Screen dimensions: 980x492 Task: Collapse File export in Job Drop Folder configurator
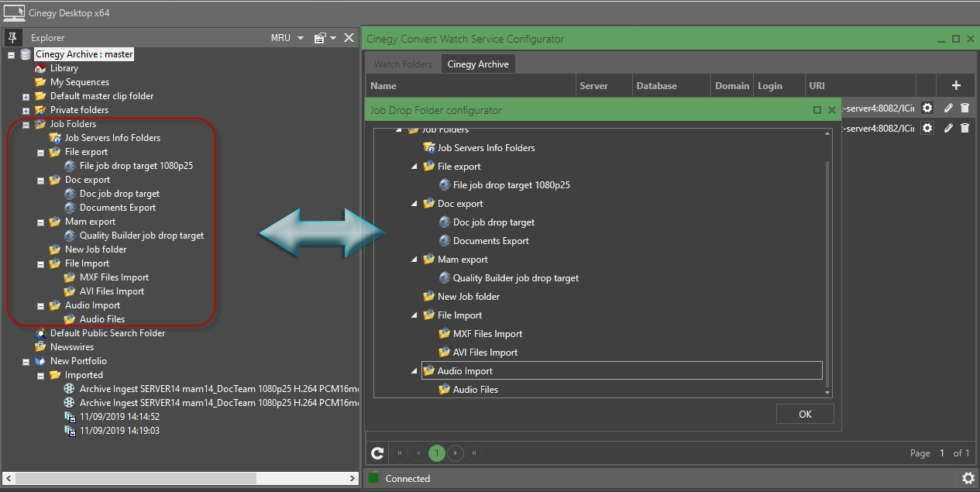(x=414, y=167)
